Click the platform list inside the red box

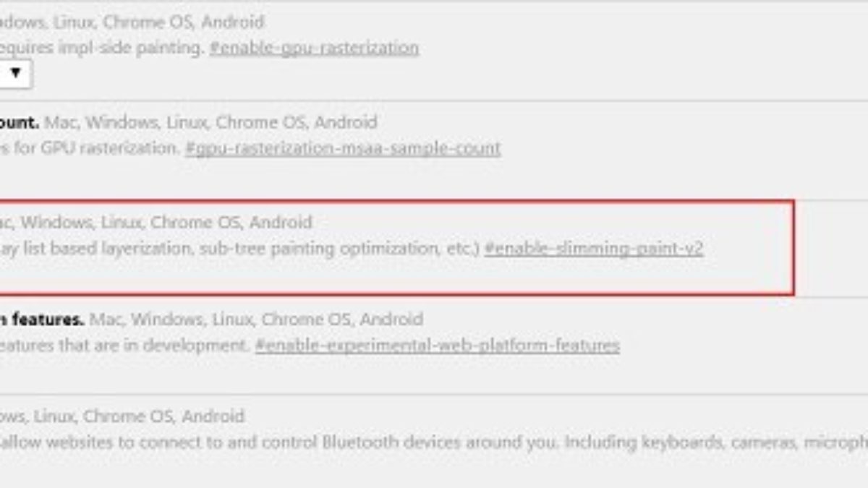coord(156,222)
